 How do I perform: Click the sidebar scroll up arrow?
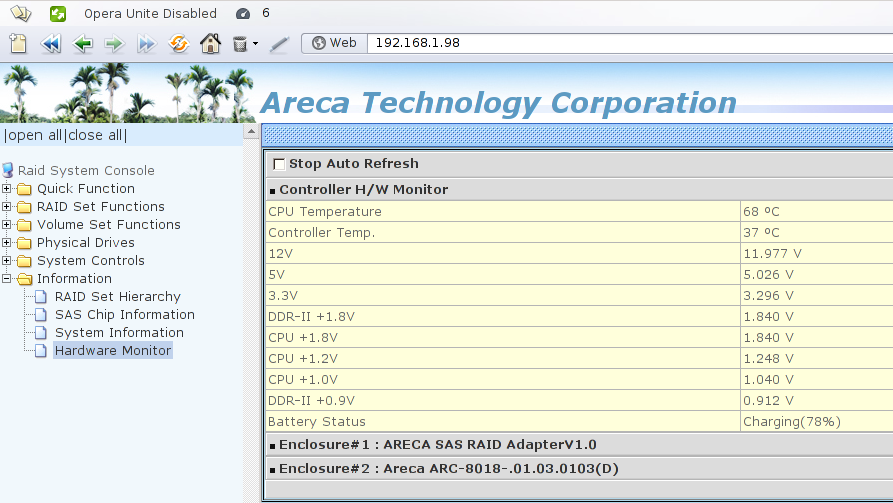pos(251,132)
